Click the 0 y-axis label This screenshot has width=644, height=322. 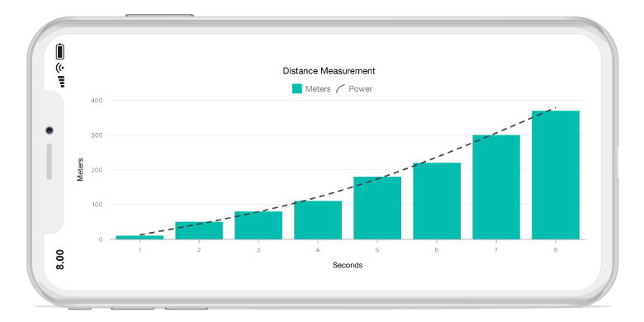101,239
